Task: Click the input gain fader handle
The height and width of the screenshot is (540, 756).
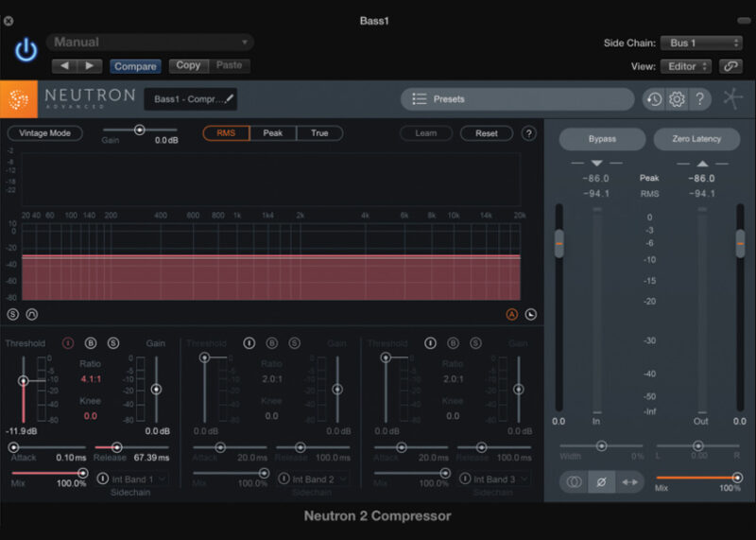Action: coord(559,244)
